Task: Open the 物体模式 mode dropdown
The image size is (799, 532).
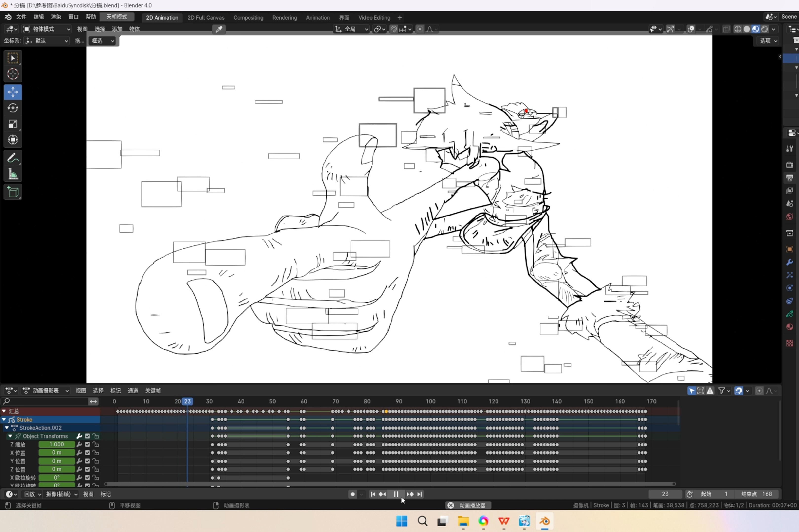Action: 47,29
